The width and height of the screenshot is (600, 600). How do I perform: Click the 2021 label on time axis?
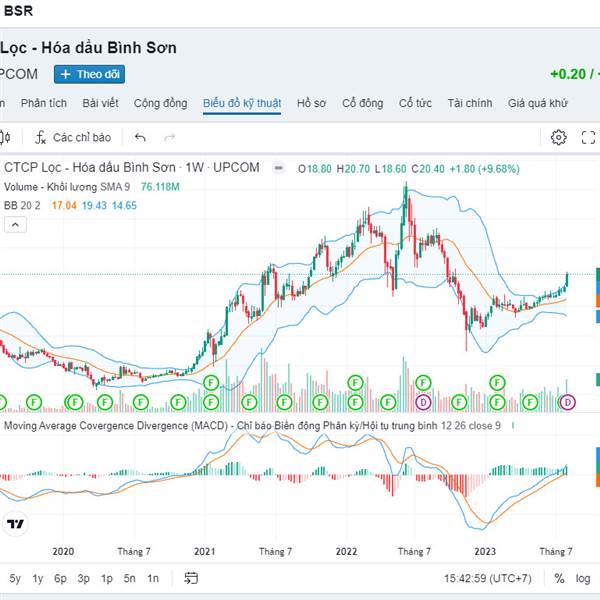(205, 551)
